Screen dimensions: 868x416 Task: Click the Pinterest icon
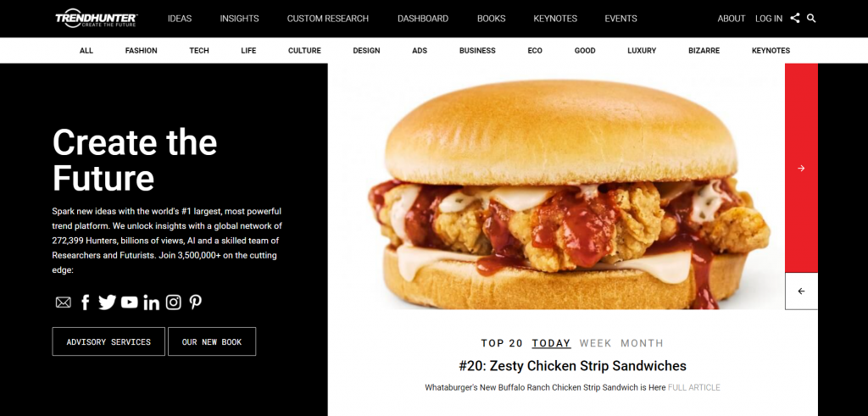tap(196, 302)
